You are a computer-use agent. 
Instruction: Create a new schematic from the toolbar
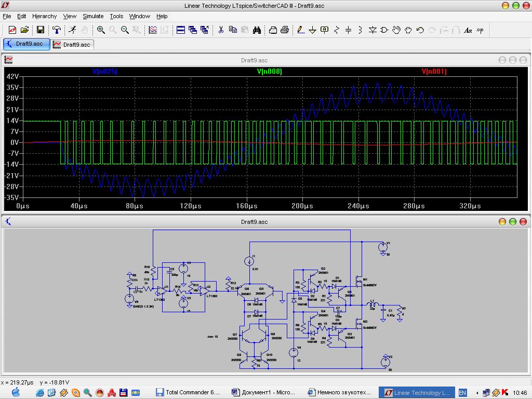(x=12, y=30)
